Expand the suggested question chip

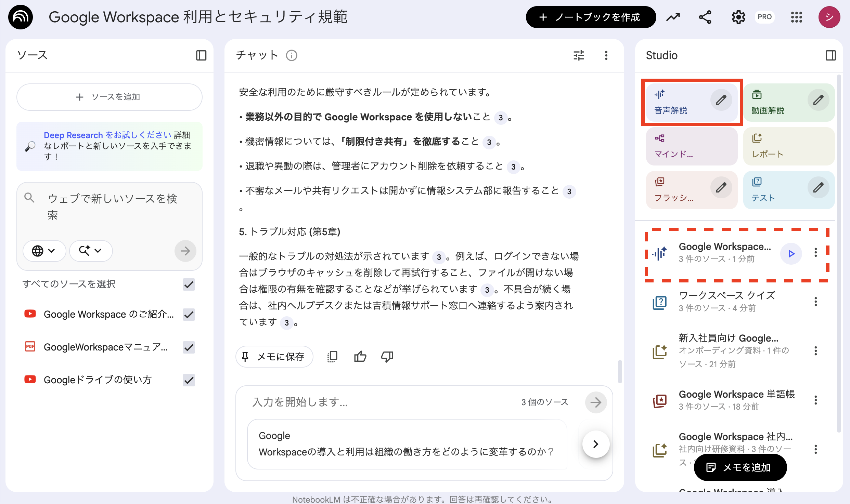coord(595,444)
